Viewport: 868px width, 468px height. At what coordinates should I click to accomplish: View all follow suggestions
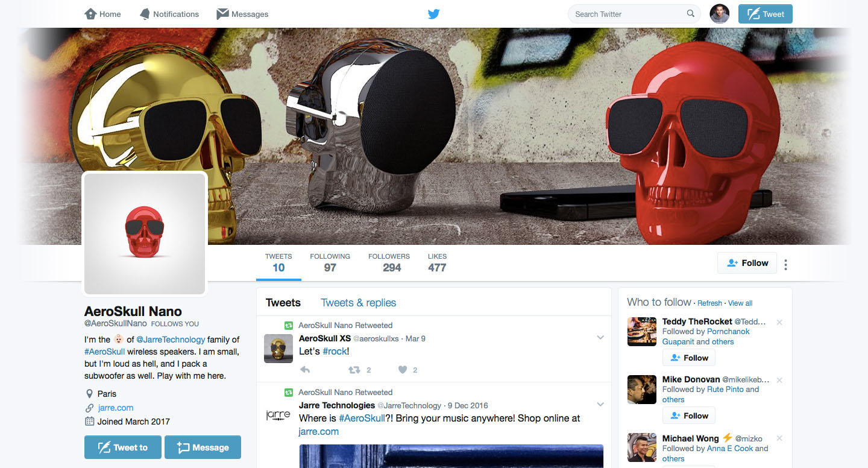pos(740,303)
